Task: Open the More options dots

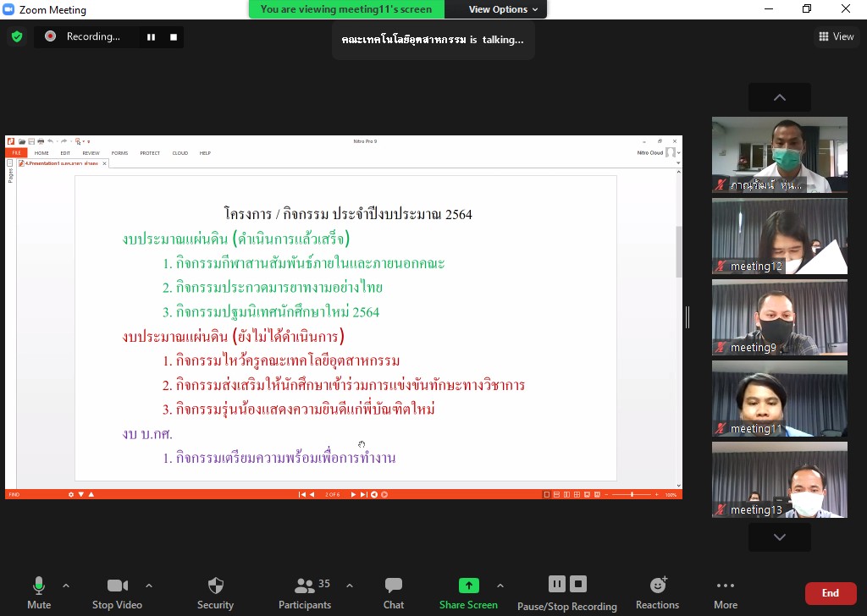Action: [726, 586]
